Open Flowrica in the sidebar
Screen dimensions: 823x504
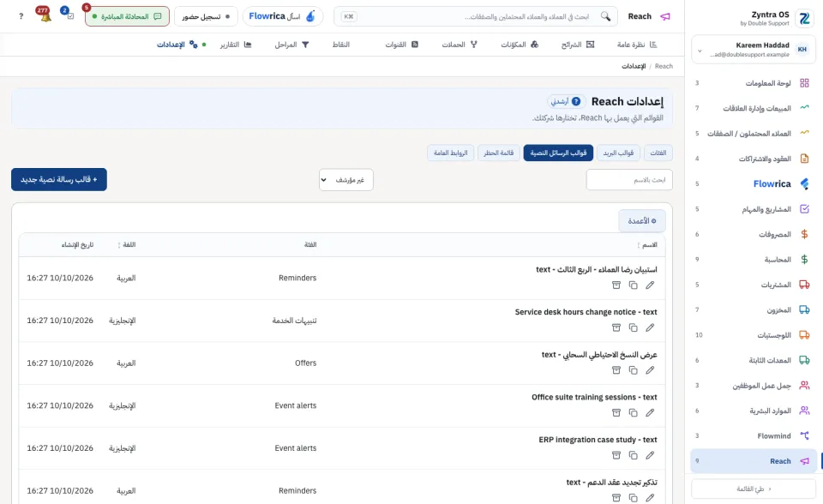point(754,183)
